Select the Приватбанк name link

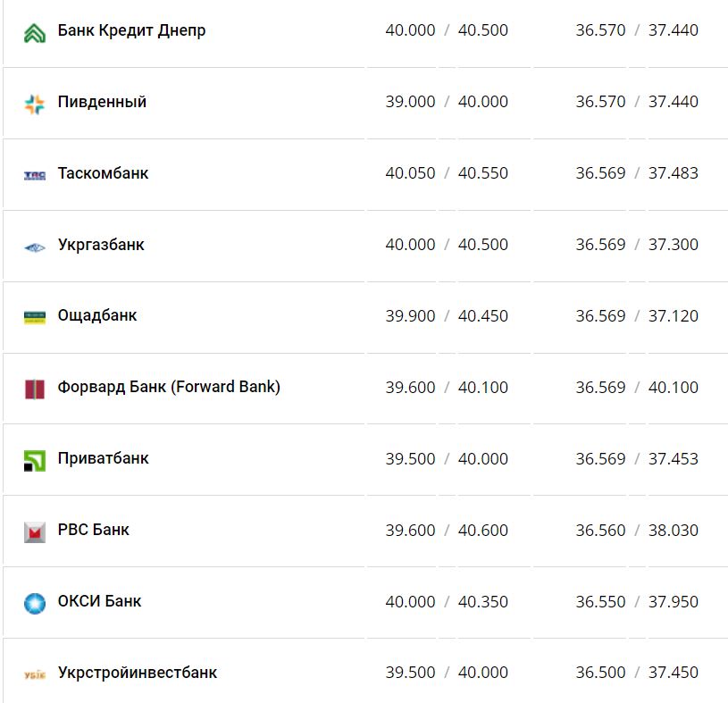click(x=103, y=458)
